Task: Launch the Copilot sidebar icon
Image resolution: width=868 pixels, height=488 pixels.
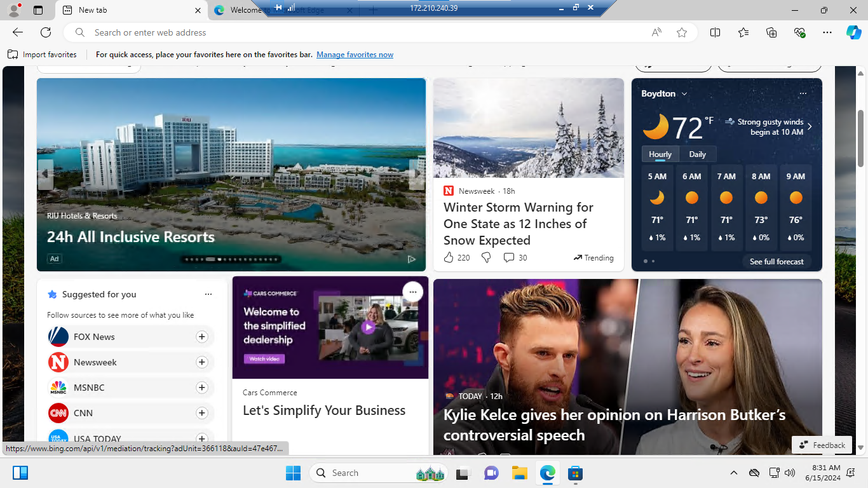Action: pos(853,32)
